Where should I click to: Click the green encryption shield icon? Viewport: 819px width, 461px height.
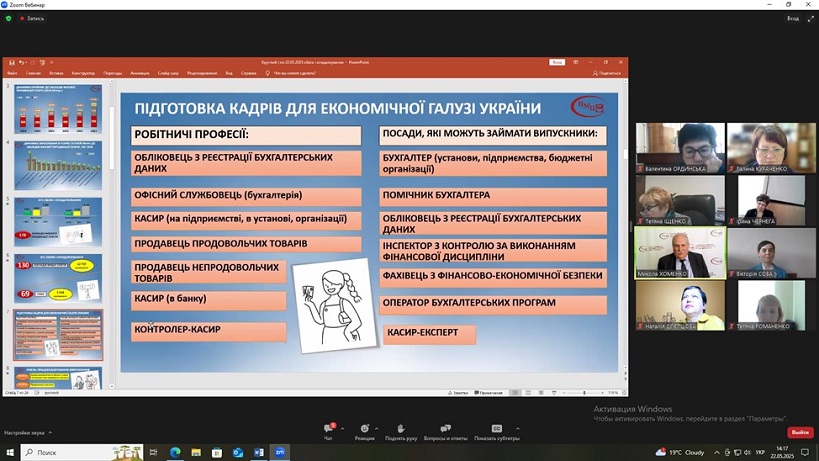point(8,18)
